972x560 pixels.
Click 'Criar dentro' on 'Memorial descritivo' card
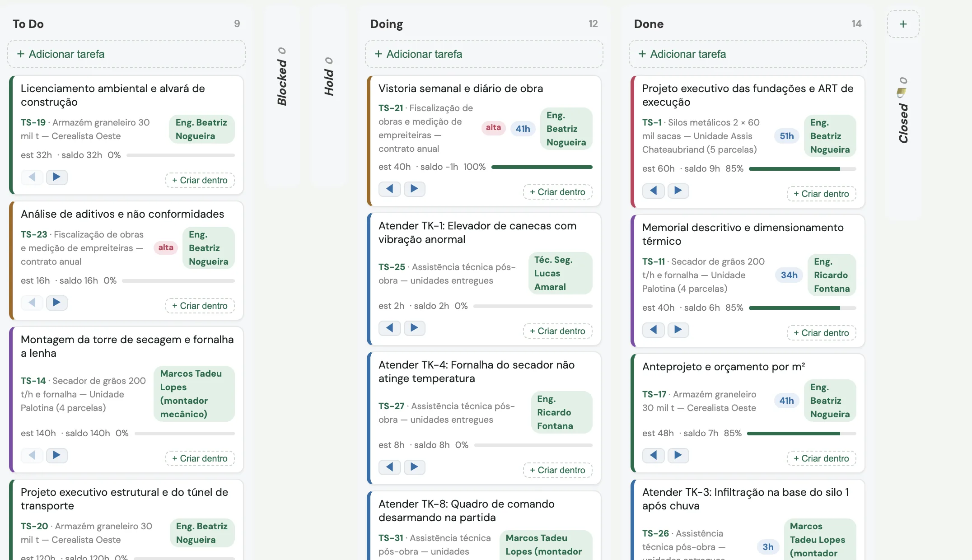pyautogui.click(x=822, y=333)
